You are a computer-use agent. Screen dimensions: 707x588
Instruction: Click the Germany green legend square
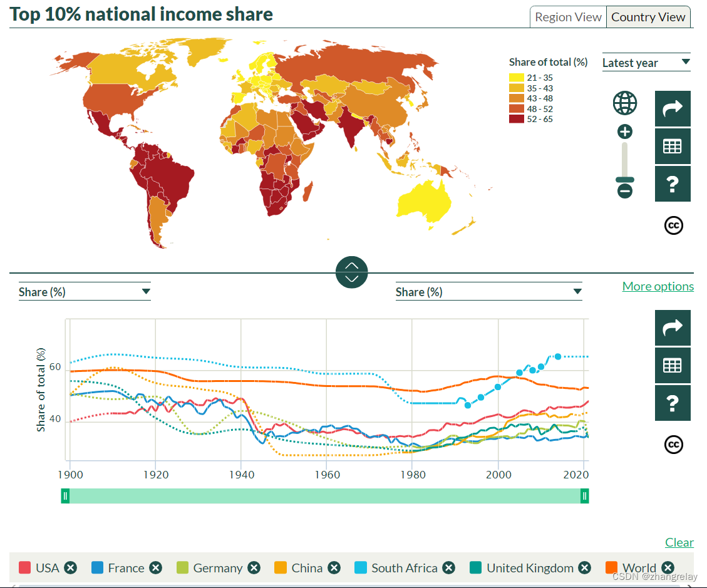click(182, 567)
